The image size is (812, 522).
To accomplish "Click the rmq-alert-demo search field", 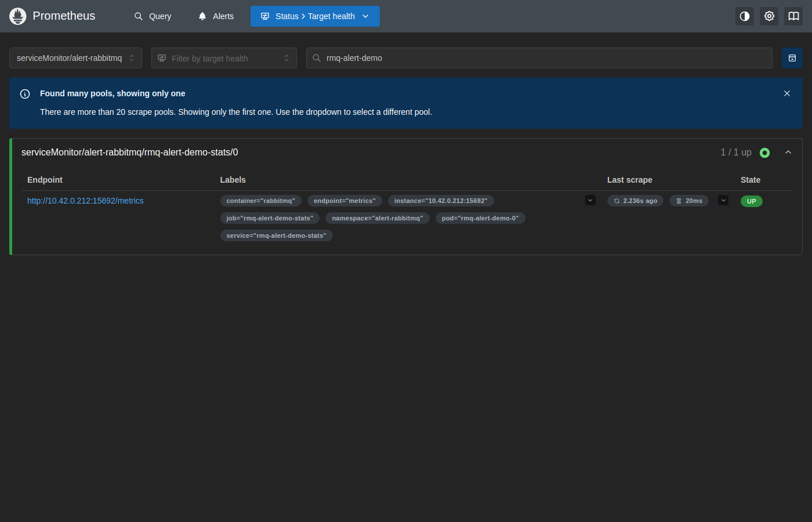I will (539, 58).
